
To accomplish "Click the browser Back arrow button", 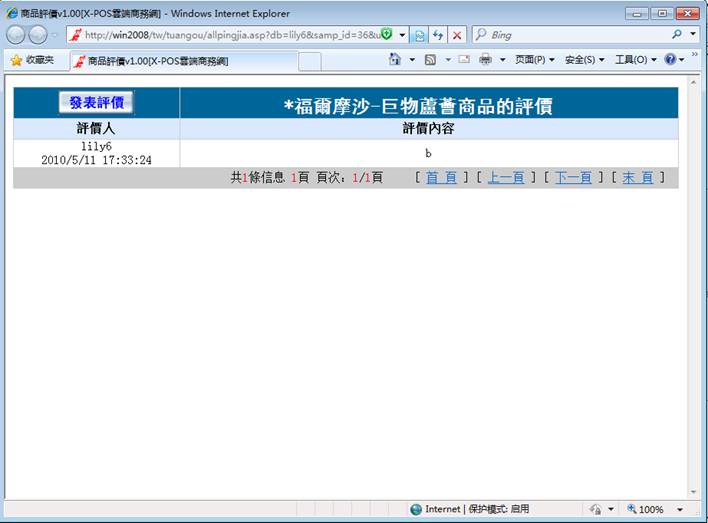I will (x=18, y=35).
